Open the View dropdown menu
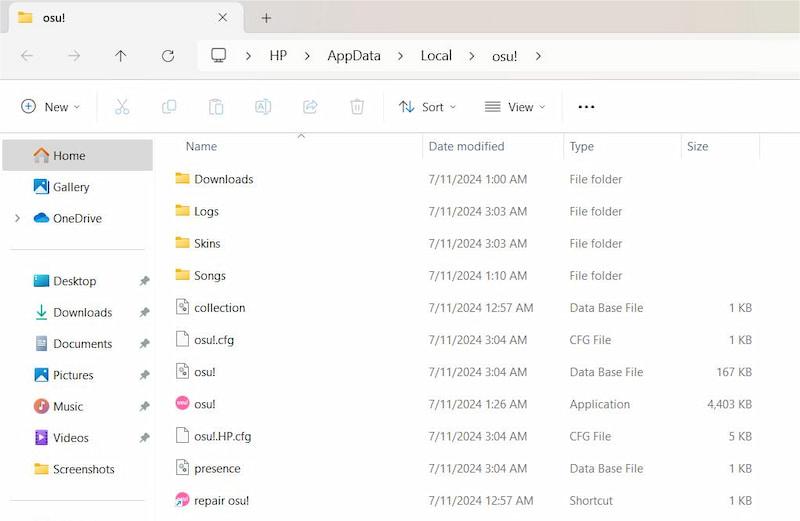800x521 pixels. pos(515,107)
